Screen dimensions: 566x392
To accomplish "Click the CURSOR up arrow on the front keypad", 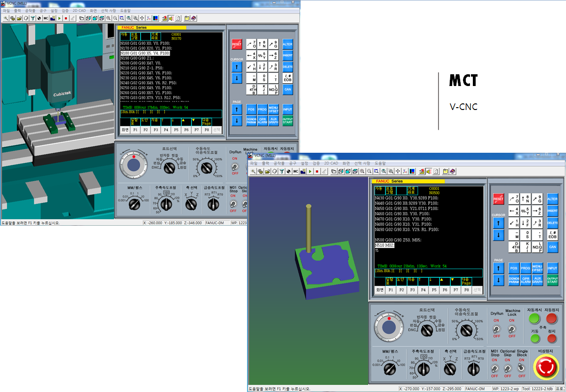I will (x=498, y=222).
